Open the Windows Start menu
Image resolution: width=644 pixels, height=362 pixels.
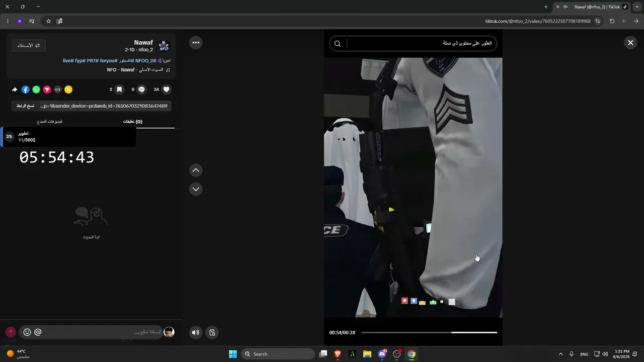coord(233,354)
